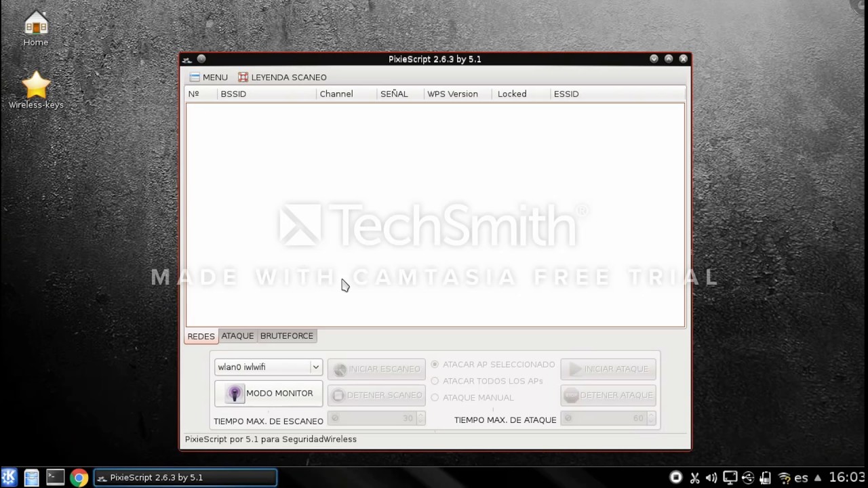Click the PixieScript window menu icon in the titlebar
This screenshot has width=868, height=488.
[187, 60]
